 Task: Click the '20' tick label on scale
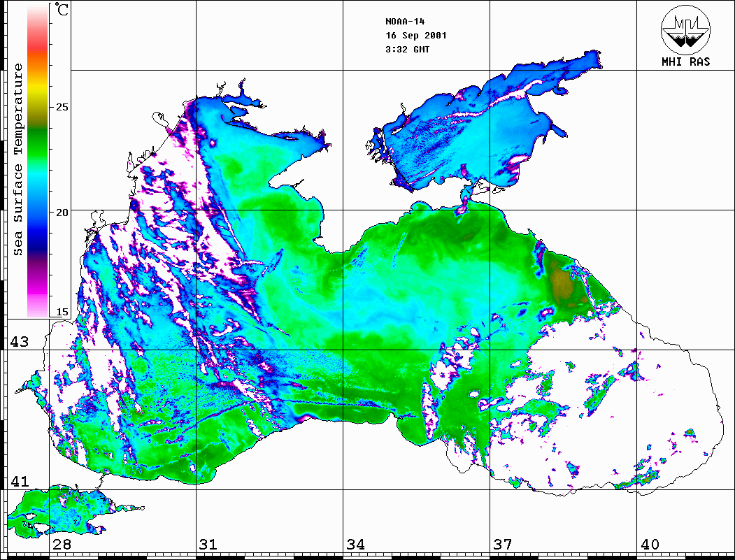click(62, 213)
